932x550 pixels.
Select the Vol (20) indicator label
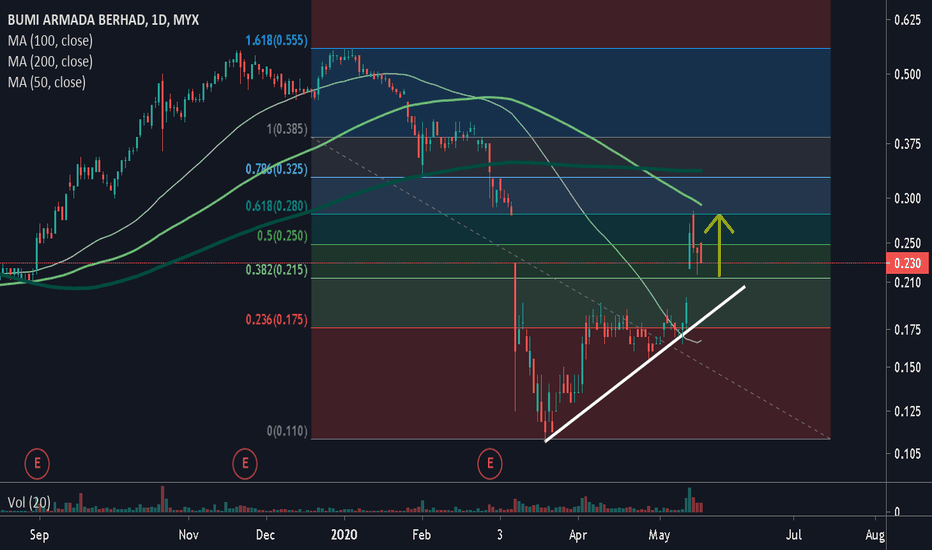(x=29, y=502)
